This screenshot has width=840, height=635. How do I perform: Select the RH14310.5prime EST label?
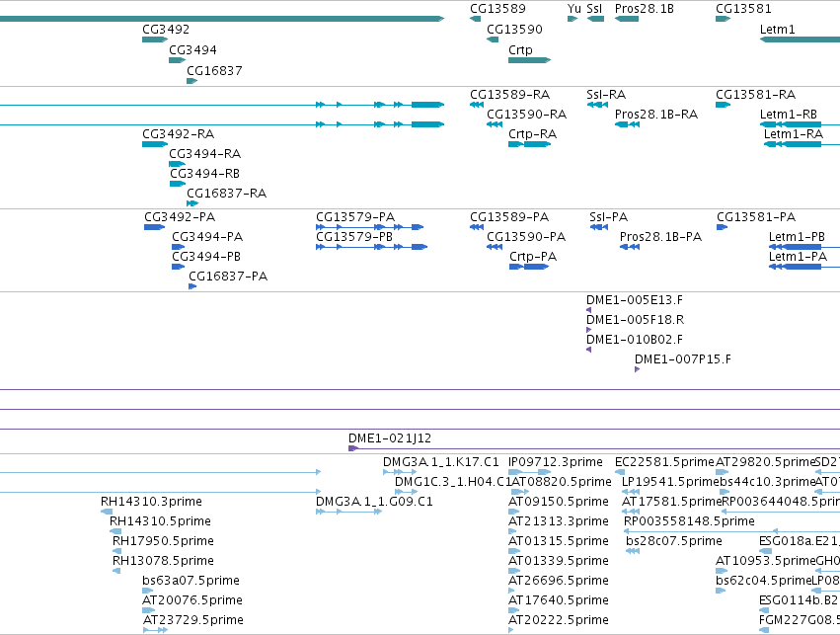click(x=160, y=521)
